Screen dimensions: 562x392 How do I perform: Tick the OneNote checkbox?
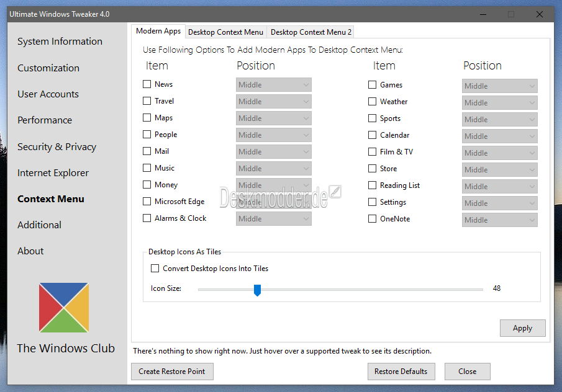click(373, 219)
